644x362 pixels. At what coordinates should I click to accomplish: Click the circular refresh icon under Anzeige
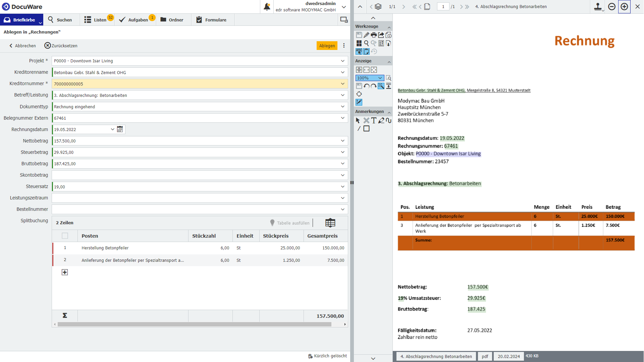point(359,94)
